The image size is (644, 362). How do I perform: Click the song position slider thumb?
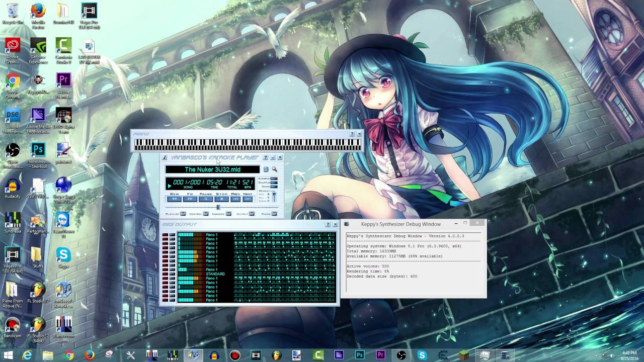coord(218,207)
